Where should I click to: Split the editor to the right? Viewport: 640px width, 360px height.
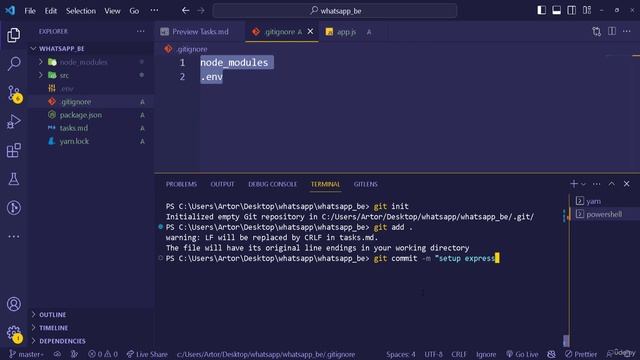point(612,31)
